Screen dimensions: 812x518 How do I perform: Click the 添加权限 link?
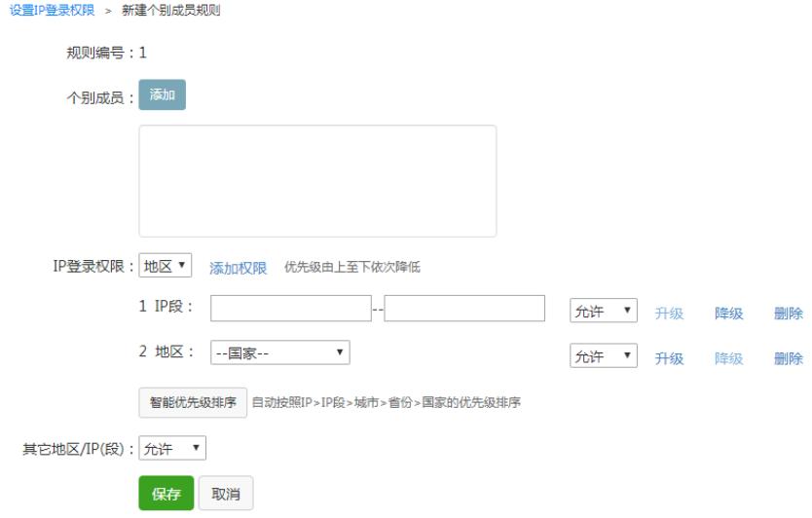pos(238,268)
